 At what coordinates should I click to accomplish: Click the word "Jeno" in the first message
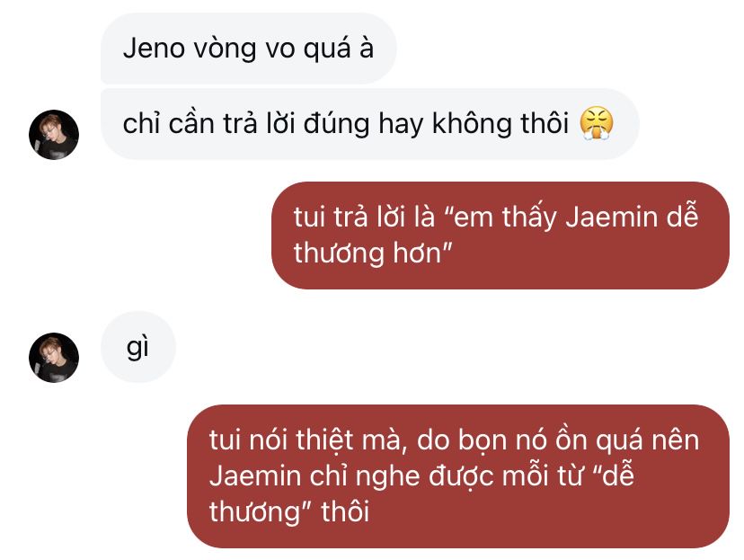point(154,49)
